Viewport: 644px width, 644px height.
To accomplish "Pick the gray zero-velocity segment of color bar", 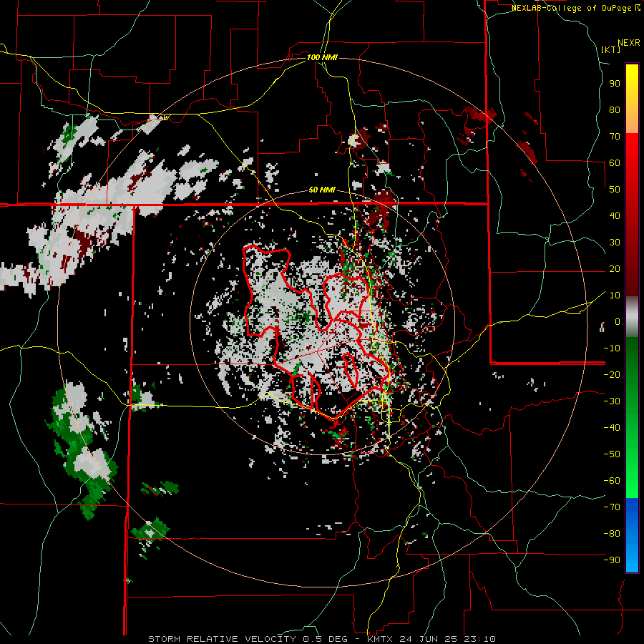I will pos(632,317).
